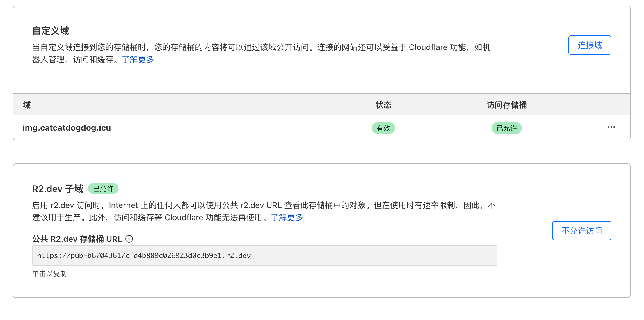This screenshot has height=320, width=644.
Task: Click the custom domain description paragraph
Action: pos(261,47)
